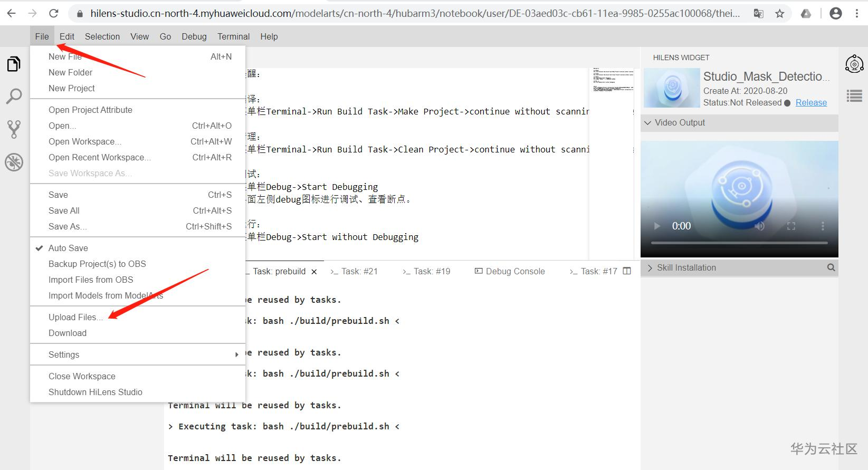The width and height of the screenshot is (868, 470).
Task: Expand the Settings submenu
Action: pos(138,354)
